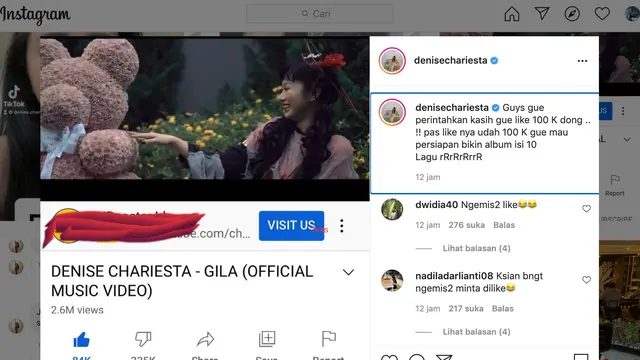
Task: Click the VISIT US button
Action: 291,225
